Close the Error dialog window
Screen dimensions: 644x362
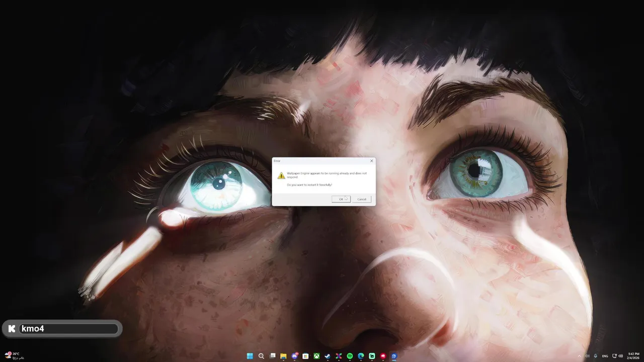tap(372, 161)
